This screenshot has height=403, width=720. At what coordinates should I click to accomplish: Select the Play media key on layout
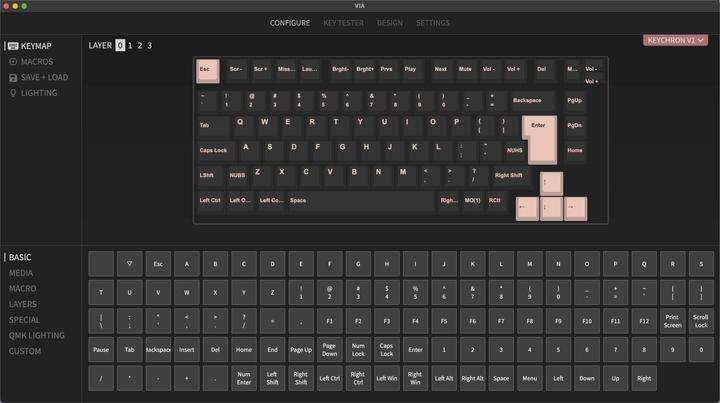tap(412, 70)
